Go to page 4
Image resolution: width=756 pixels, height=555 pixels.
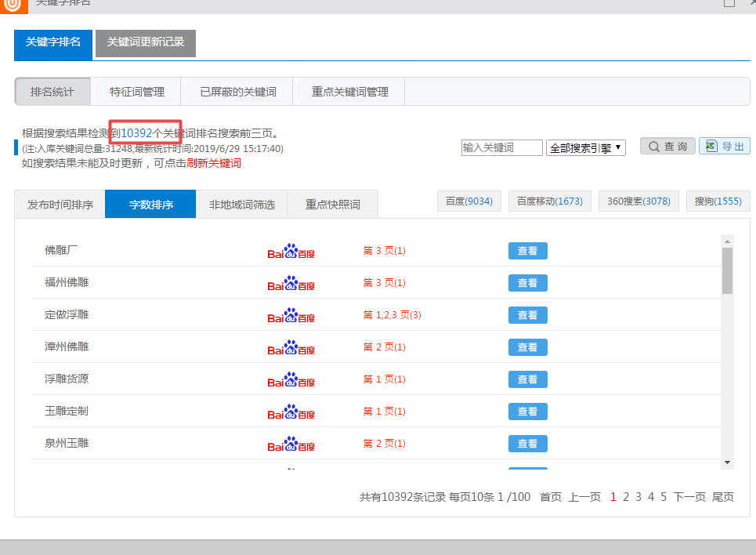pyautogui.click(x=651, y=497)
